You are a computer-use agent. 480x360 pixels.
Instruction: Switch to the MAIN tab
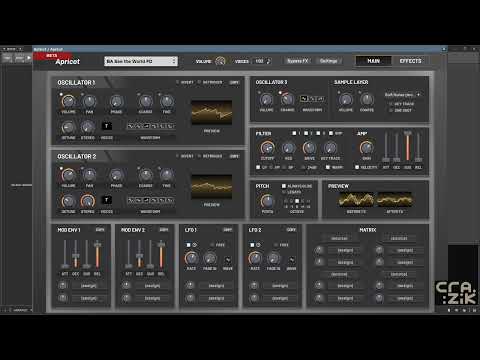[x=373, y=61]
